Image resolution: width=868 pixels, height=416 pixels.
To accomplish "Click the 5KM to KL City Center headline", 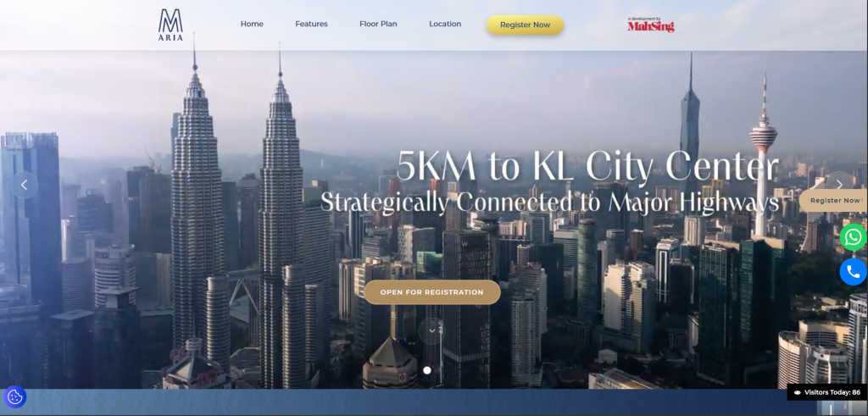I will coord(588,166).
